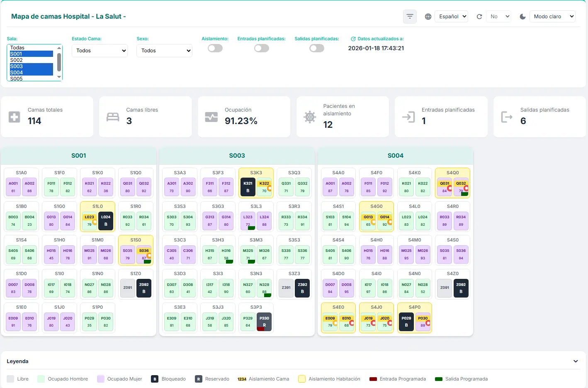Viewport: 588px width, 388px height.
Task: Click the bed icon in Camas libres card
Action: (113, 117)
